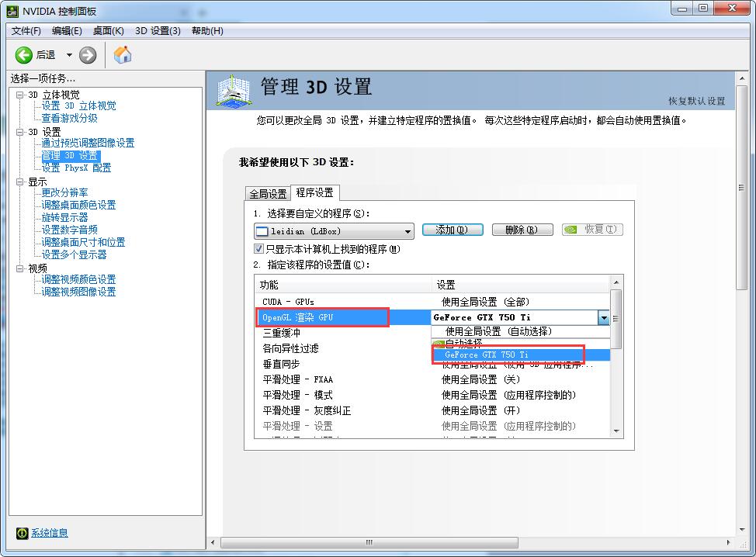
Task: Click the System Information icon at bottom-left
Action: [22, 533]
